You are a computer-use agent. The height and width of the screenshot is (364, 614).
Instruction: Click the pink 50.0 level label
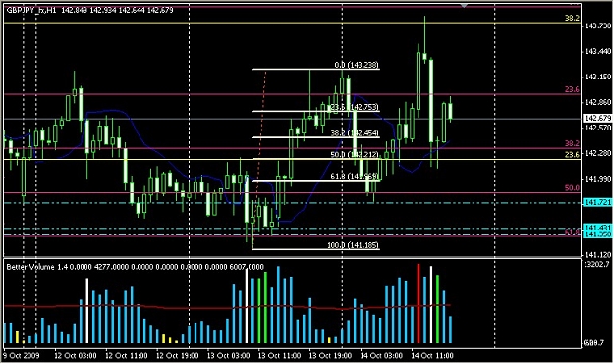pos(572,188)
